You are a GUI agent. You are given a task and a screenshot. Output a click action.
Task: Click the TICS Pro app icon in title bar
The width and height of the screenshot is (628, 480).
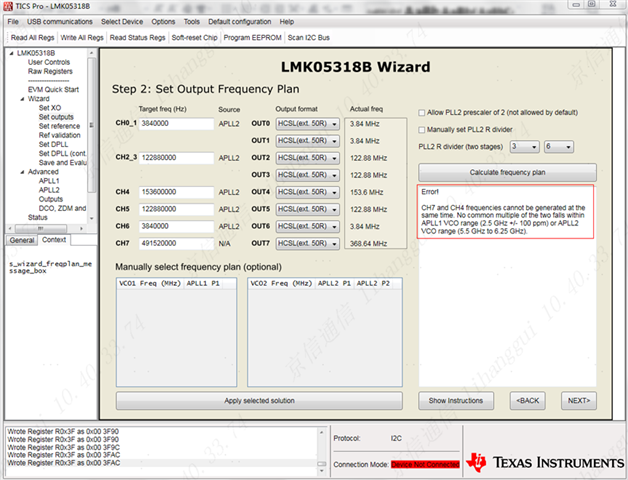pyautogui.click(x=8, y=6)
